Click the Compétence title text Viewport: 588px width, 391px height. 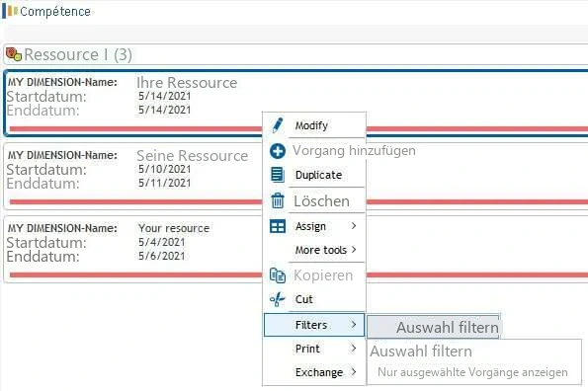click(x=55, y=12)
